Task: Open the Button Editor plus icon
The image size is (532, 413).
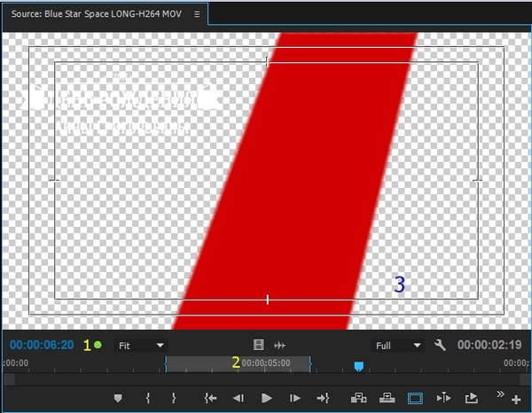Action: pyautogui.click(x=516, y=400)
